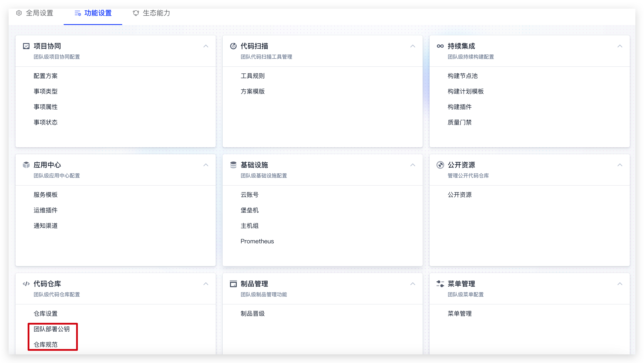
Task: Open 事项属性 settings
Action: pos(46,107)
